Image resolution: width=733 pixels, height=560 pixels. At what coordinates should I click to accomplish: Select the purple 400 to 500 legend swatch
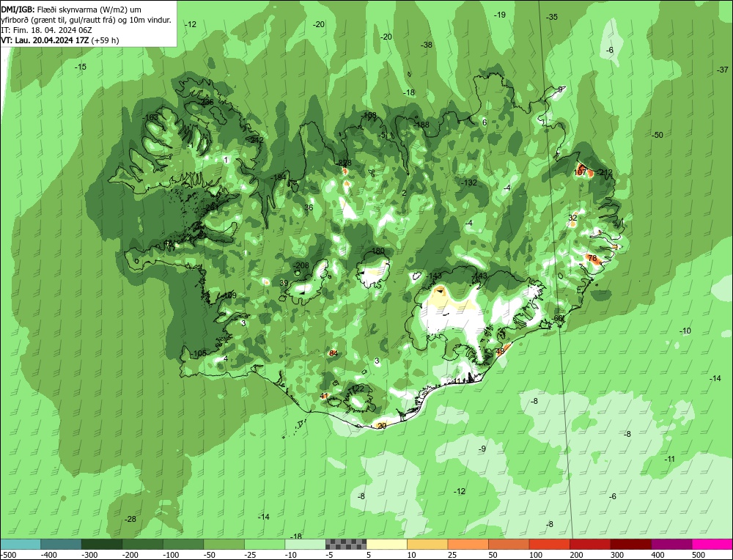[x=671, y=544]
